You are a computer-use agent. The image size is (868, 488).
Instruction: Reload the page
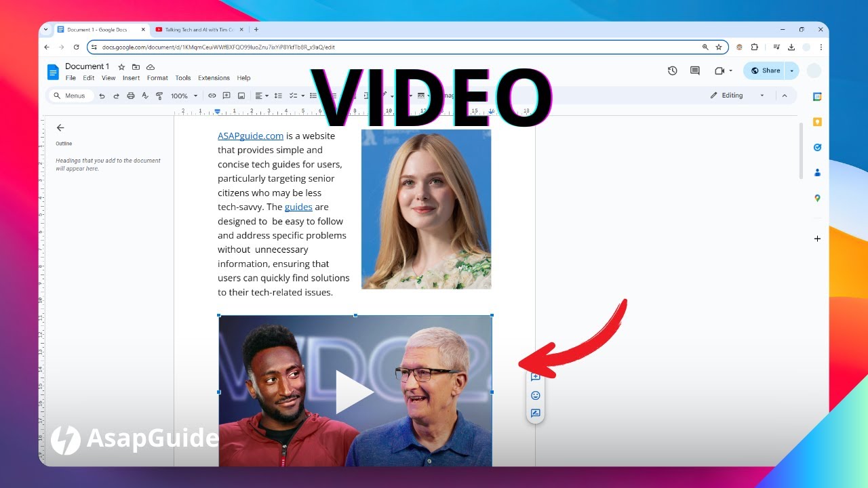76,47
